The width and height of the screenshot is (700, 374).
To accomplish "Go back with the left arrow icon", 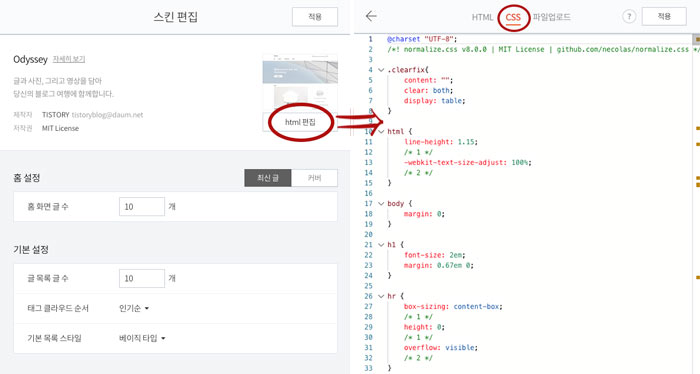I will coord(371,17).
